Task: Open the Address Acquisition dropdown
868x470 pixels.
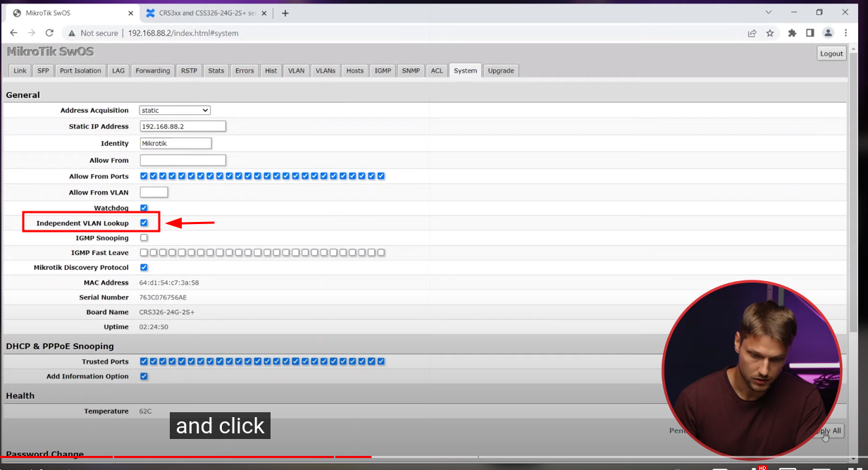Action: tap(174, 110)
